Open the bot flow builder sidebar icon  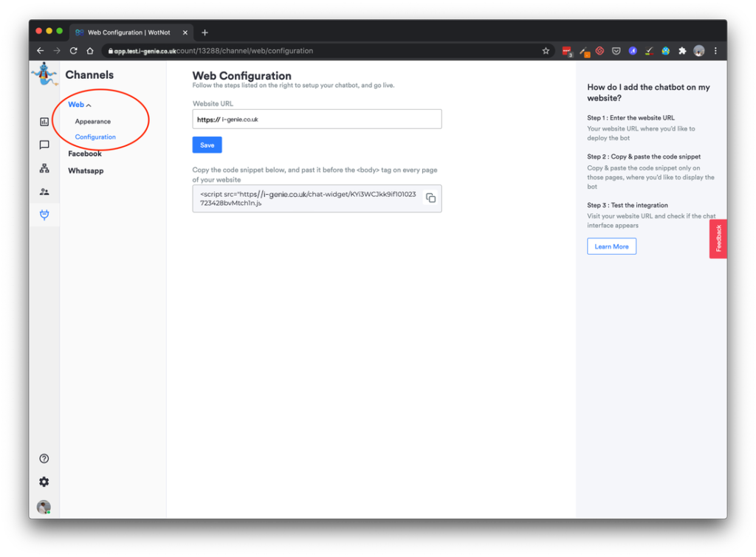(x=44, y=168)
